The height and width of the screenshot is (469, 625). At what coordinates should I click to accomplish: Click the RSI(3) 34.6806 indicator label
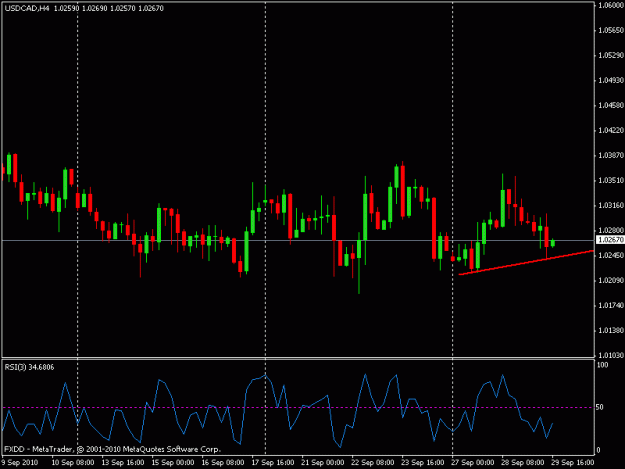point(29,367)
